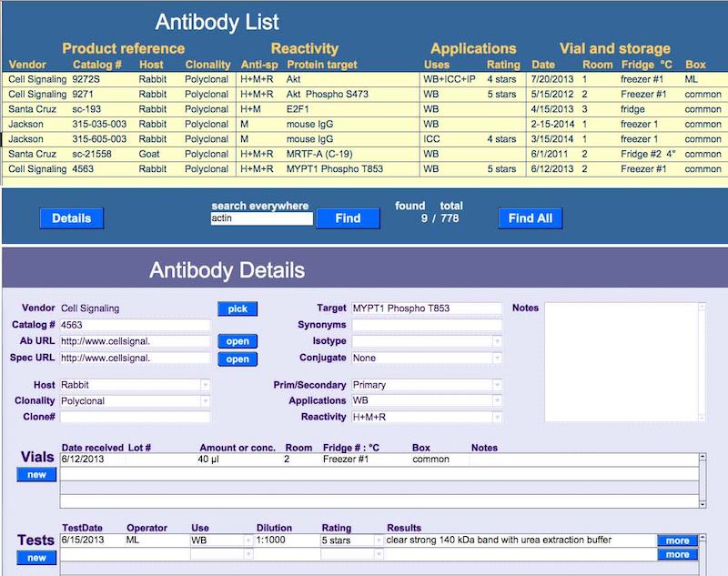Create a new test entry
The image size is (728, 576).
35,557
